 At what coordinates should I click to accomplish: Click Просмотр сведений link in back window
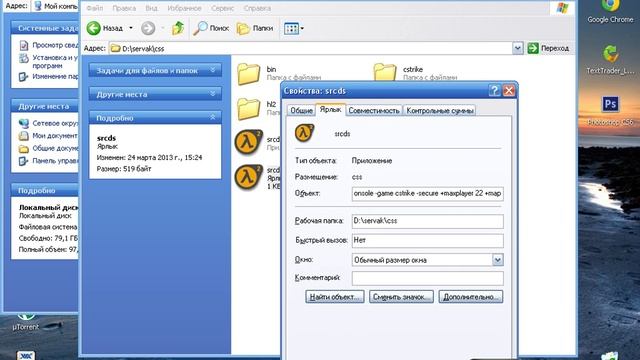point(48,45)
